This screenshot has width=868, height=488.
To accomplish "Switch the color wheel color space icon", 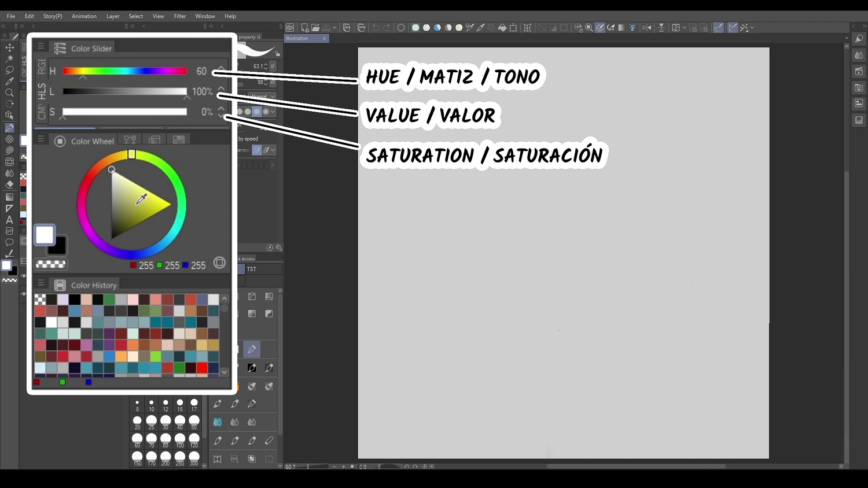I will (219, 263).
